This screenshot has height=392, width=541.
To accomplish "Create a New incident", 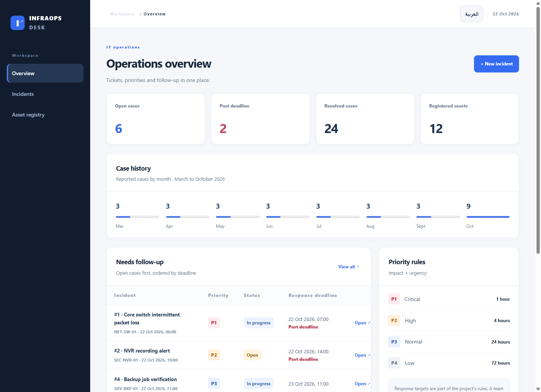I will coord(496,64).
